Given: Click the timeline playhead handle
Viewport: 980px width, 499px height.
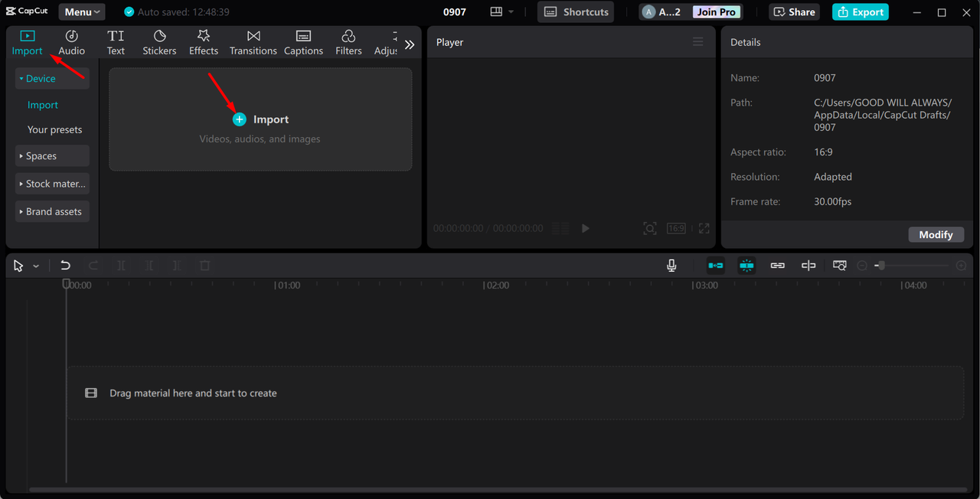Looking at the screenshot, I should [66, 284].
